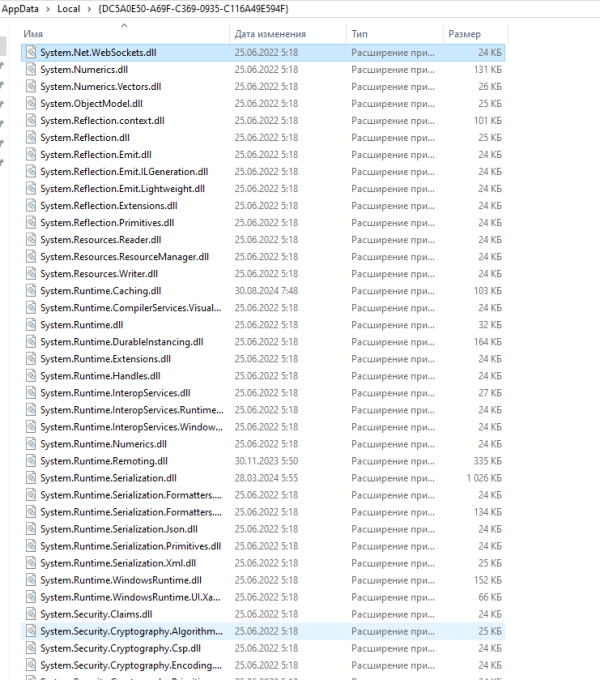Image resolution: width=600 pixels, height=680 pixels.
Task: Select the System.Runtime.Remoting.dll file icon
Action: click(31, 461)
